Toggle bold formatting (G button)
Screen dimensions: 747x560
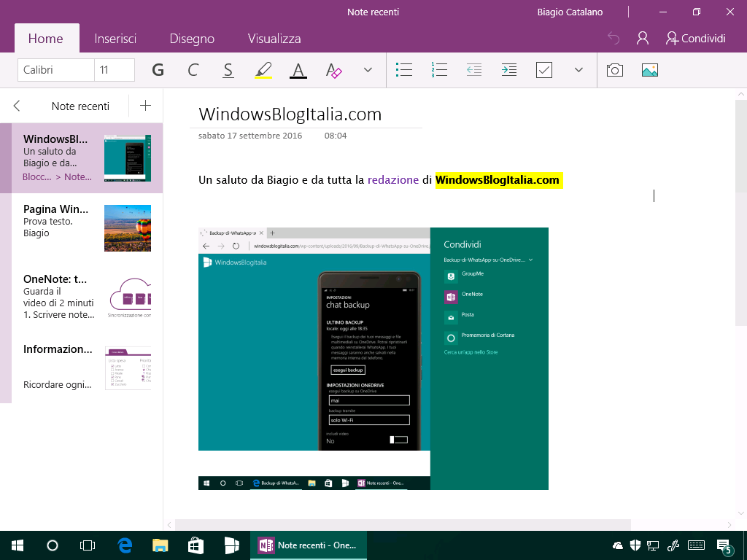point(158,70)
